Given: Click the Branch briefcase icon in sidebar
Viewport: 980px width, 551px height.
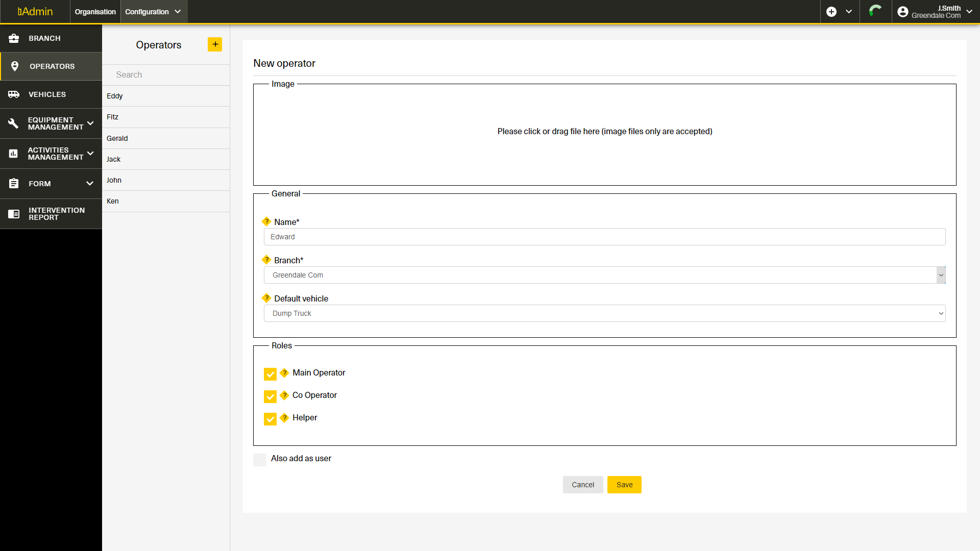Looking at the screenshot, I should click(14, 38).
